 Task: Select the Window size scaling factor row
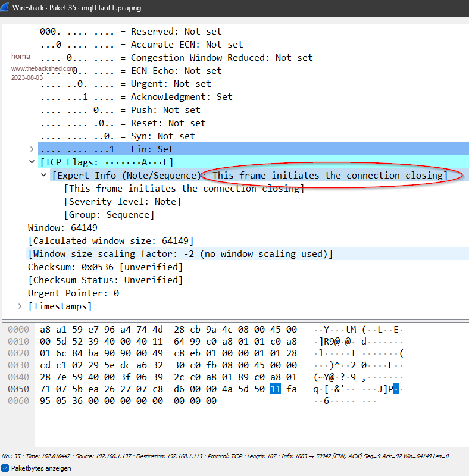pyautogui.click(x=180, y=254)
